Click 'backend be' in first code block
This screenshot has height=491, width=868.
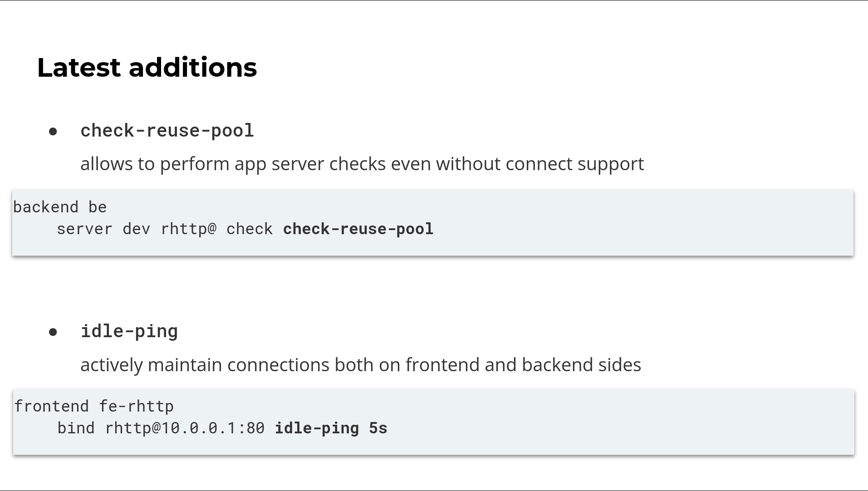pos(60,207)
